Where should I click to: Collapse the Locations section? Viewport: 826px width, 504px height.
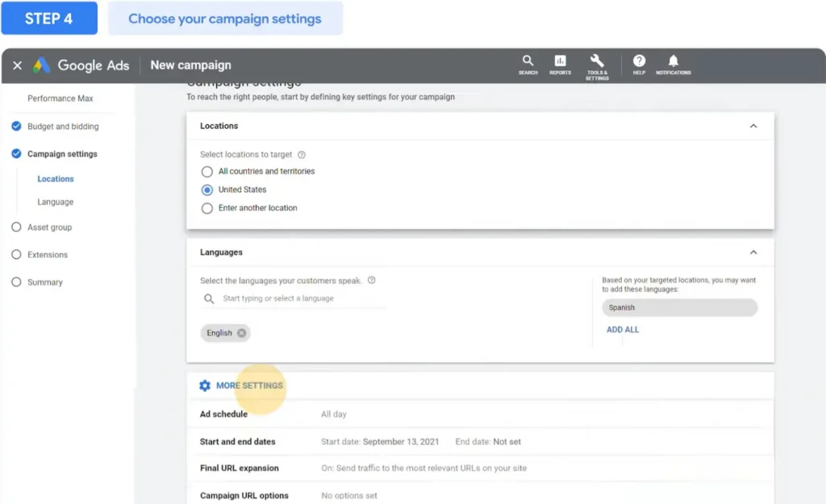753,126
